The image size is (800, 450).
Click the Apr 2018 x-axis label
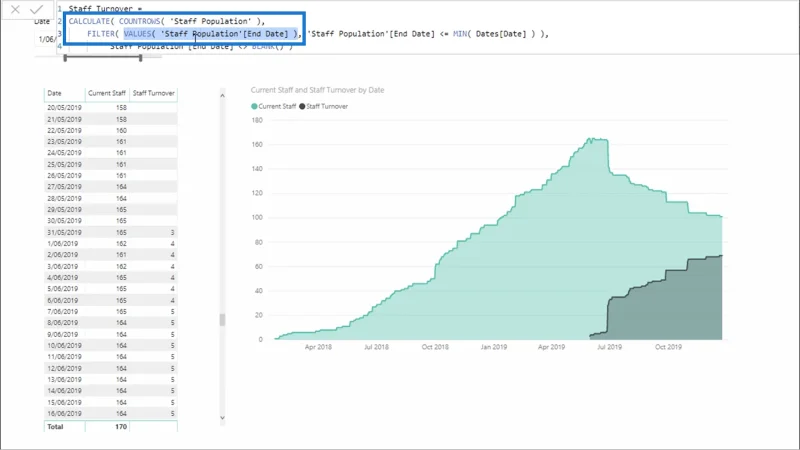pyautogui.click(x=318, y=347)
